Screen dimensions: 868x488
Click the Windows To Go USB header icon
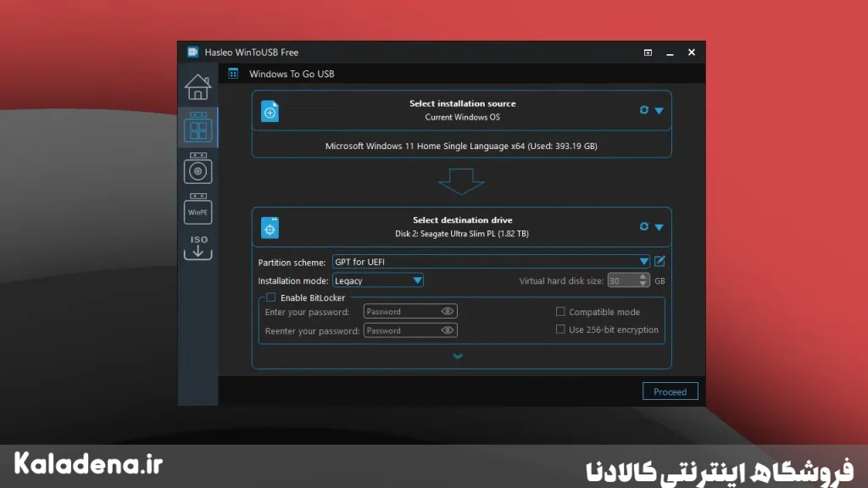(233, 74)
